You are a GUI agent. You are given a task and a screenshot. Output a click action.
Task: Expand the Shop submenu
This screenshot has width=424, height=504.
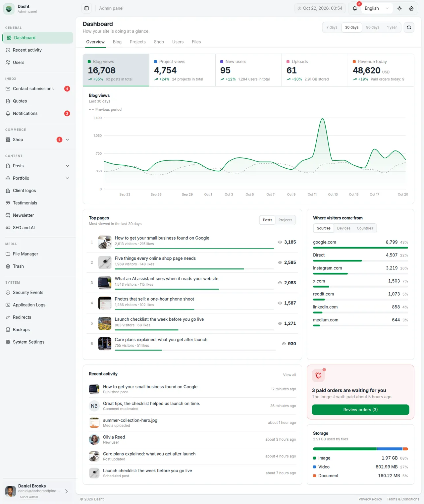click(x=68, y=140)
